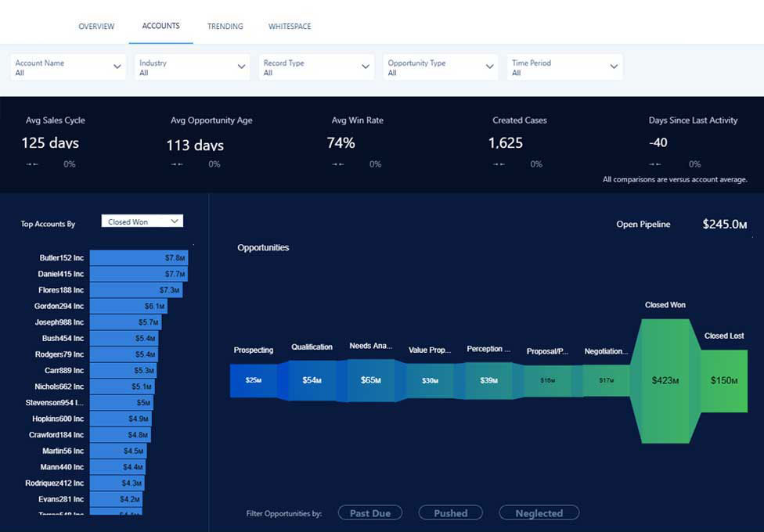Image resolution: width=764 pixels, height=532 pixels.
Task: Click the Evans281 Inc bar
Action: click(116, 499)
